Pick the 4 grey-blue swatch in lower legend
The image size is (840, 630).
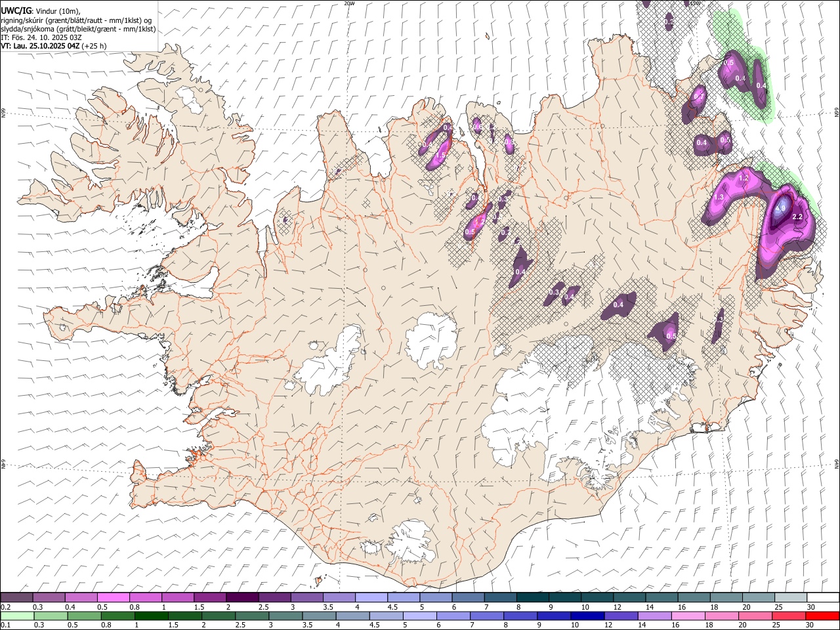[x=352, y=616]
